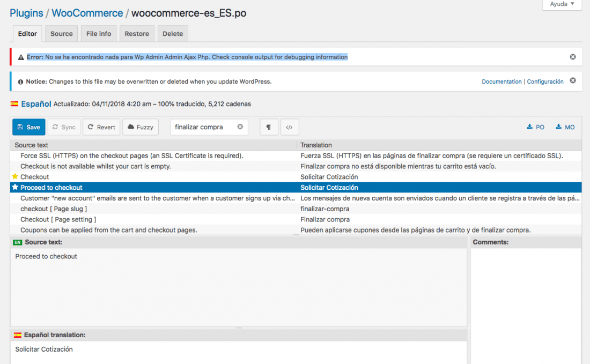Open the Documentation link
Screen dimensions: 590x364
click(501, 81)
